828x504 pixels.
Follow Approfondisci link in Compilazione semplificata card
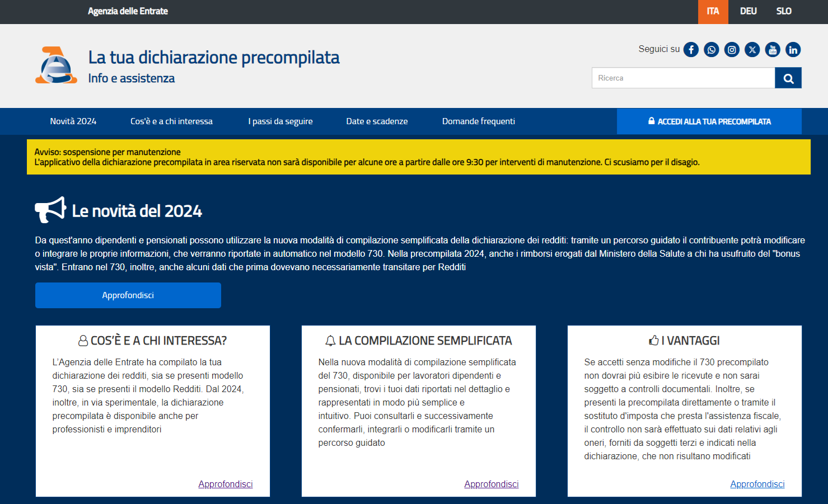(492, 484)
